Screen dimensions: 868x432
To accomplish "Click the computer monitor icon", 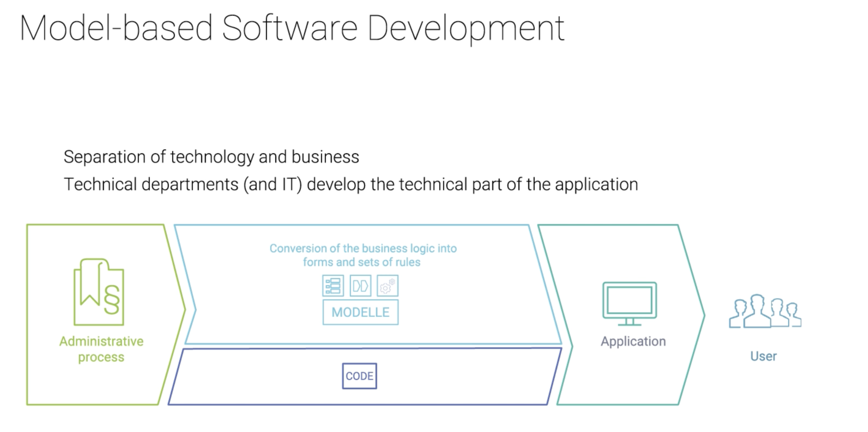I will [x=629, y=303].
